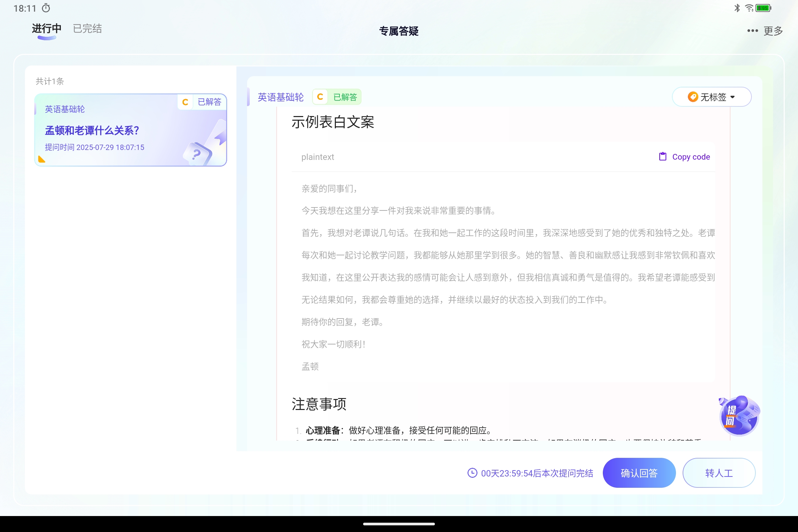Click the C icon on the question card
The height and width of the screenshot is (532, 798).
[x=185, y=102]
